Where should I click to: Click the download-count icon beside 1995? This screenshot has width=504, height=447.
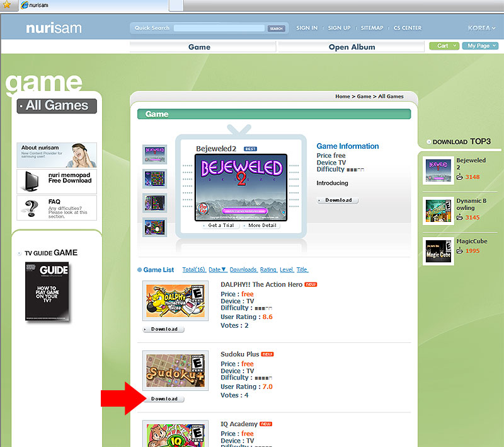pyautogui.click(x=460, y=251)
